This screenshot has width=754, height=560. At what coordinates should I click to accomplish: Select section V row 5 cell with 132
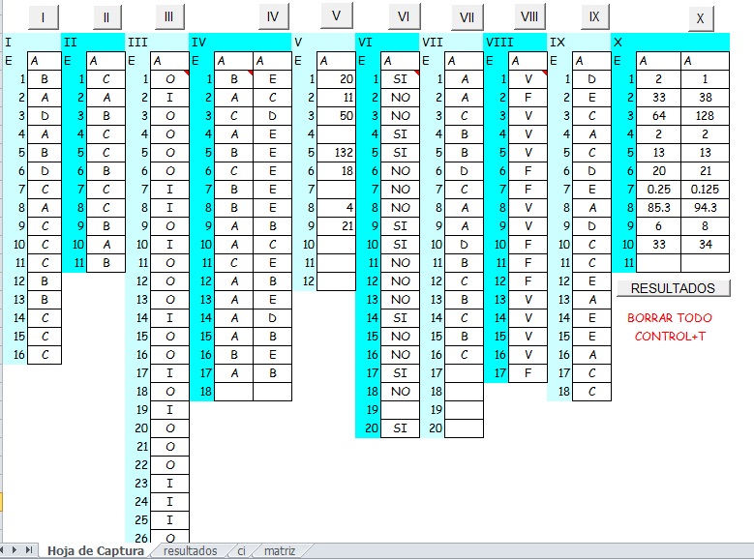tap(336, 153)
